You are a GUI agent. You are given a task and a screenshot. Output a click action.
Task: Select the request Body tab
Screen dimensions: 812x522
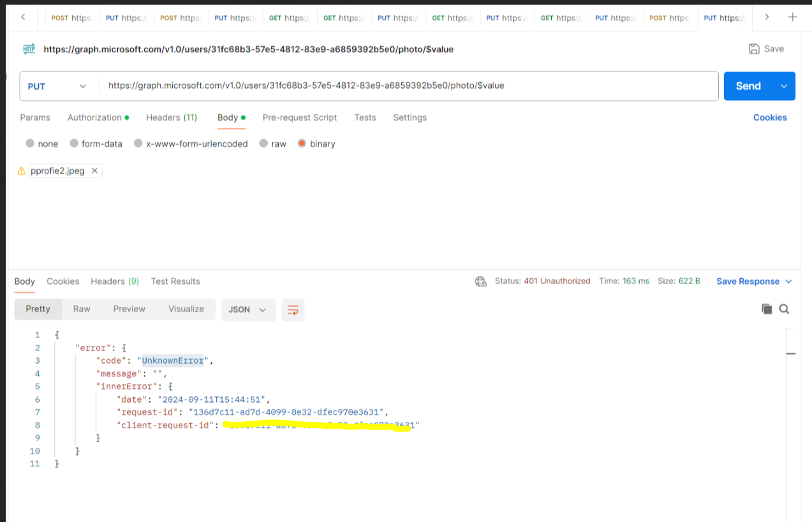tap(232, 117)
